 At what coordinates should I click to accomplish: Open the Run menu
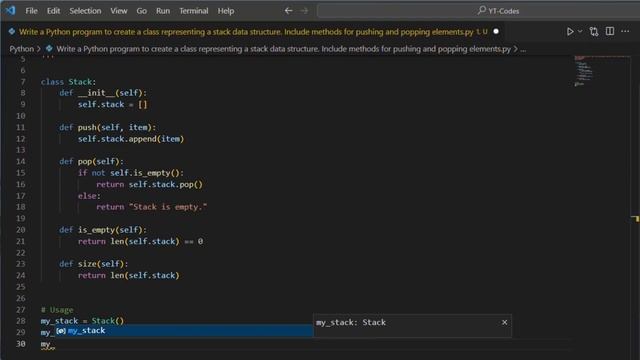[x=163, y=11]
